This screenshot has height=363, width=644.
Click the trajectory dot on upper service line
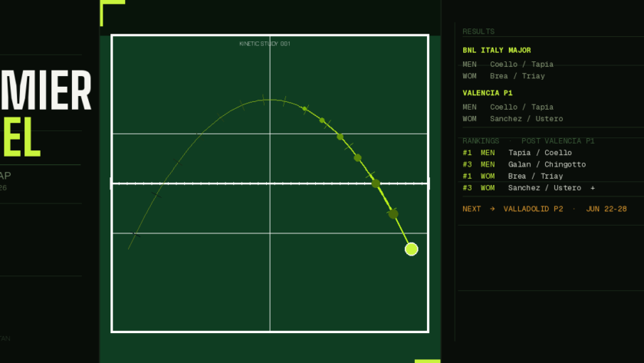click(x=340, y=137)
